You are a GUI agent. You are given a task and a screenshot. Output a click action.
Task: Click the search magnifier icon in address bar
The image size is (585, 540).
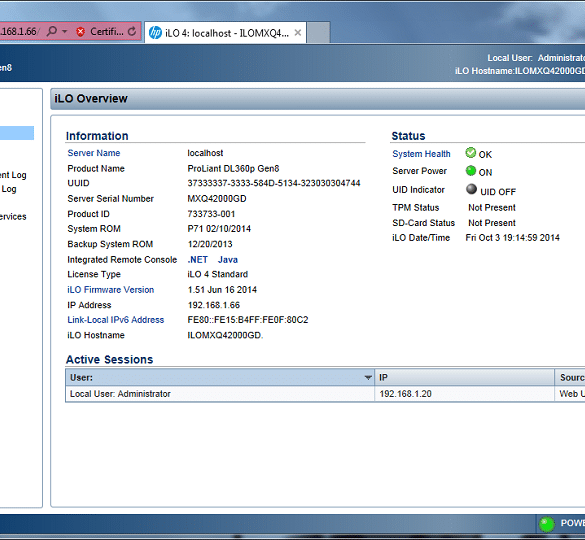click(x=52, y=31)
